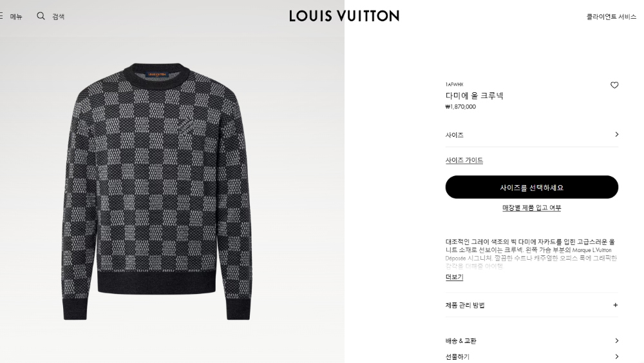This screenshot has height=363, width=644.
Task: Expand the 제품 관리 방법 section
Action: (x=532, y=305)
